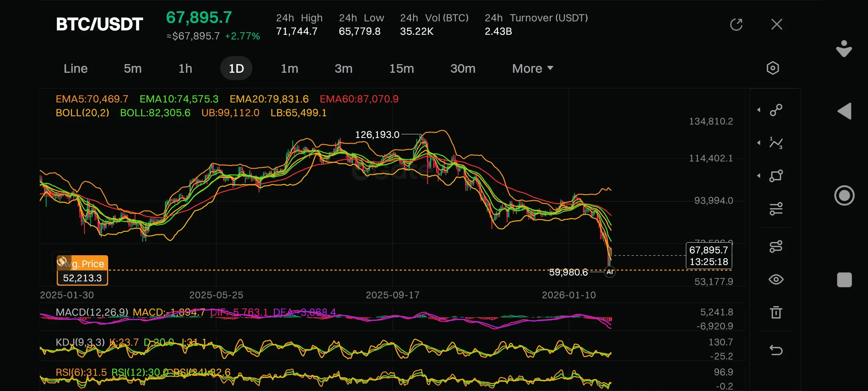Viewport: 868px width, 391px height.
Task: Click the undo arrow icon
Action: click(776, 350)
